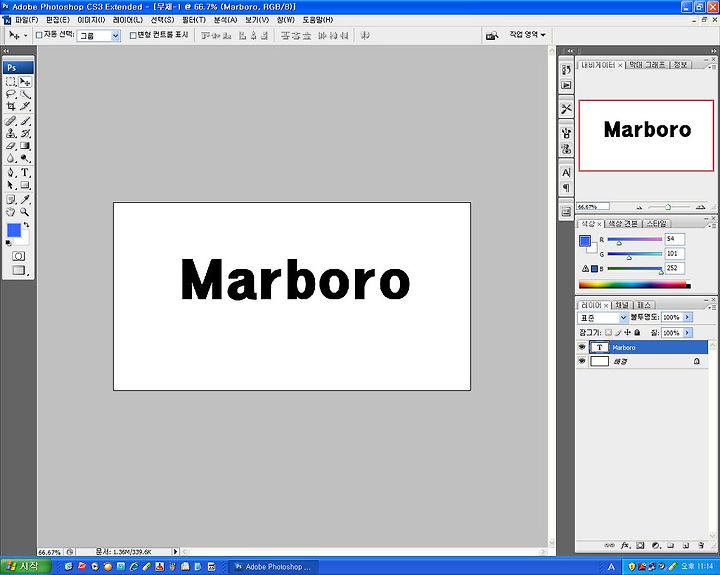Open the 파일(F) menu
The width and height of the screenshot is (720, 575).
pyautogui.click(x=27, y=20)
